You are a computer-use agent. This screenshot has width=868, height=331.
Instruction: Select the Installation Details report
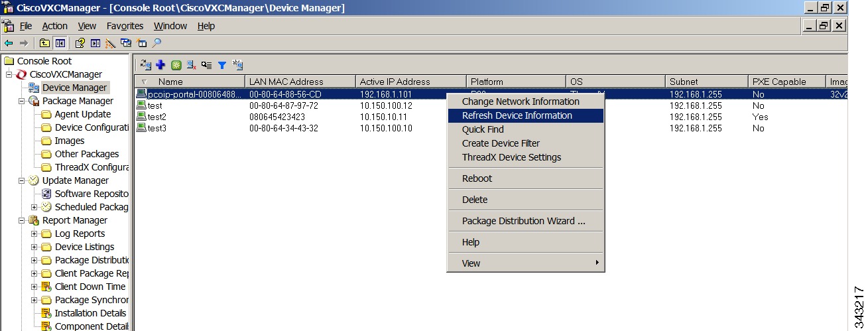pos(90,313)
